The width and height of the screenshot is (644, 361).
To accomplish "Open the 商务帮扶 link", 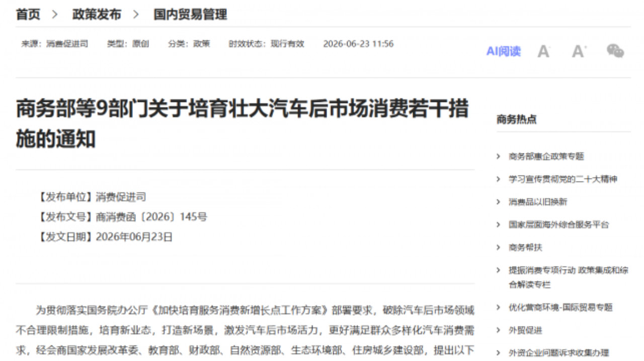I will (x=525, y=247).
